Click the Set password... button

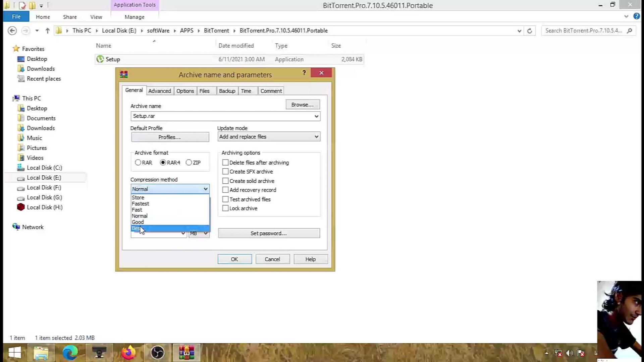point(269,233)
